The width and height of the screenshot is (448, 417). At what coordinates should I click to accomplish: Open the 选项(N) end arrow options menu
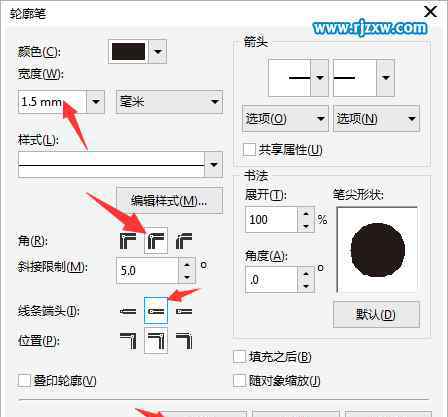(x=376, y=118)
